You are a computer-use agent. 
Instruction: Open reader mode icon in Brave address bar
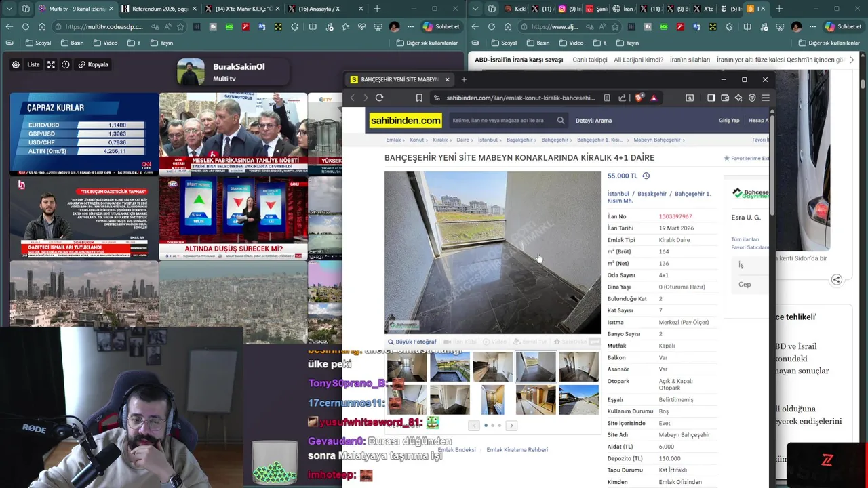[607, 98]
